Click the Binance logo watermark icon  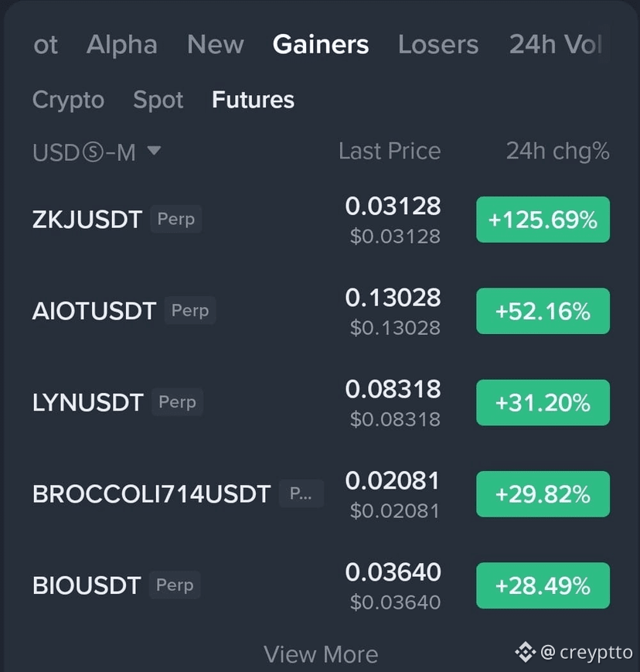525,653
